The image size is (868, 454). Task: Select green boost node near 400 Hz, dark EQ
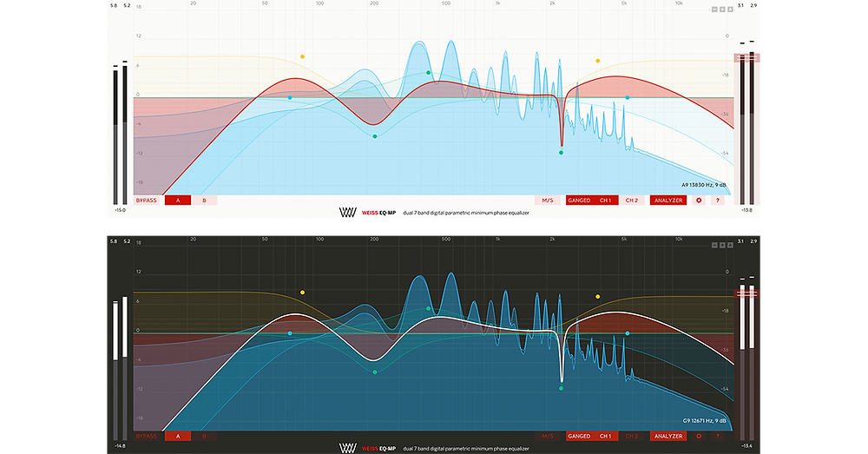[429, 308]
